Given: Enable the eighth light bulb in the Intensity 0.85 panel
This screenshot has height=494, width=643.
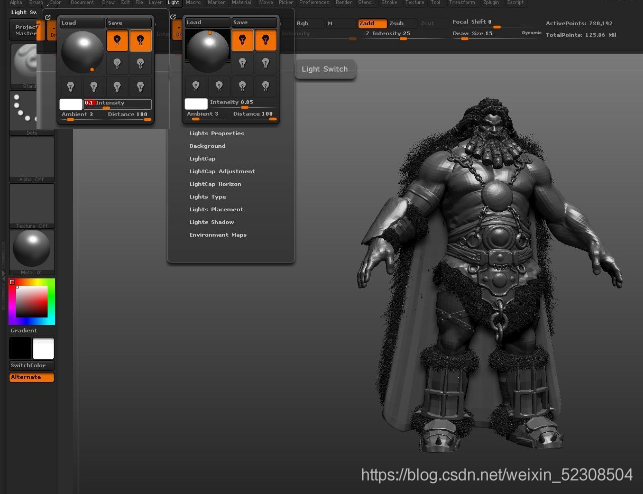Looking at the screenshot, I should 266,85.
